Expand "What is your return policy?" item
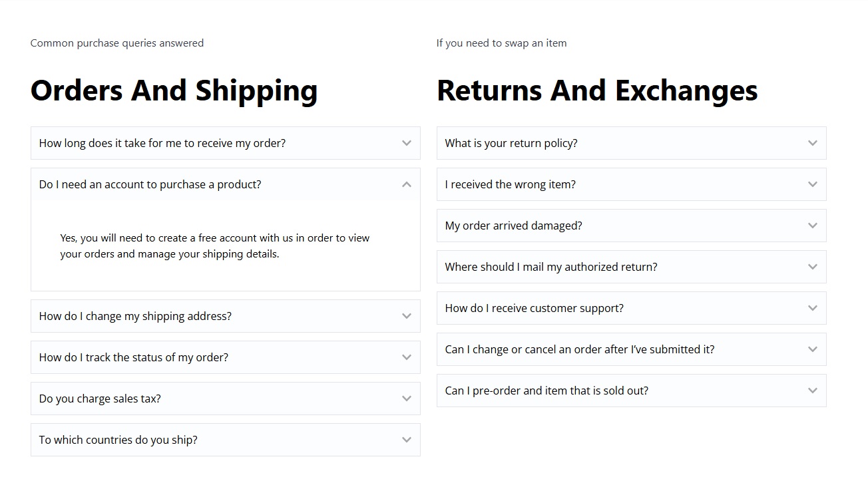 tap(511, 143)
